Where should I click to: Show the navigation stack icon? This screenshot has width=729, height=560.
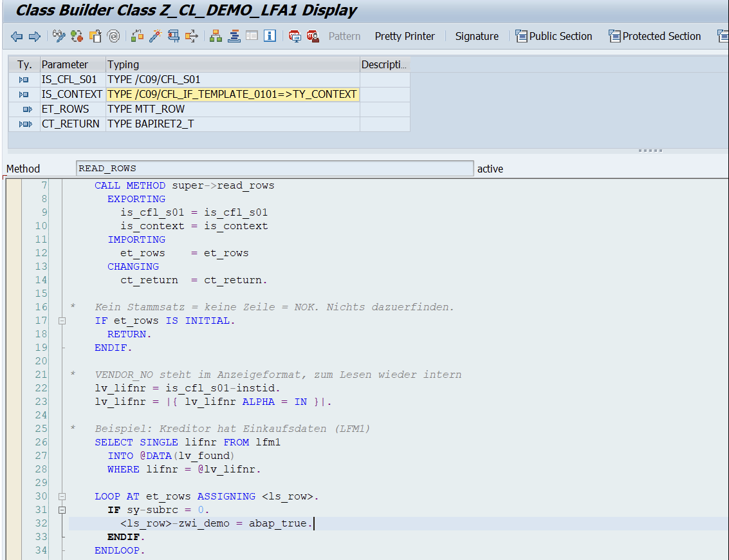click(234, 36)
